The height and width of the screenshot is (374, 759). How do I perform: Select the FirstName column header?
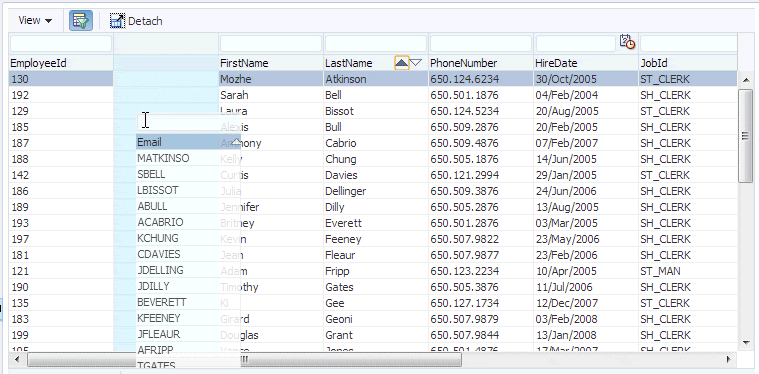point(271,63)
